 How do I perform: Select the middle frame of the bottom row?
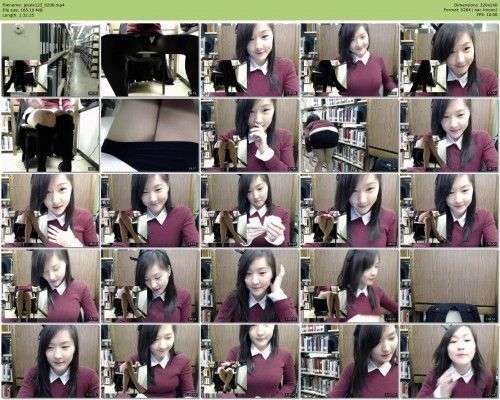tap(250, 361)
